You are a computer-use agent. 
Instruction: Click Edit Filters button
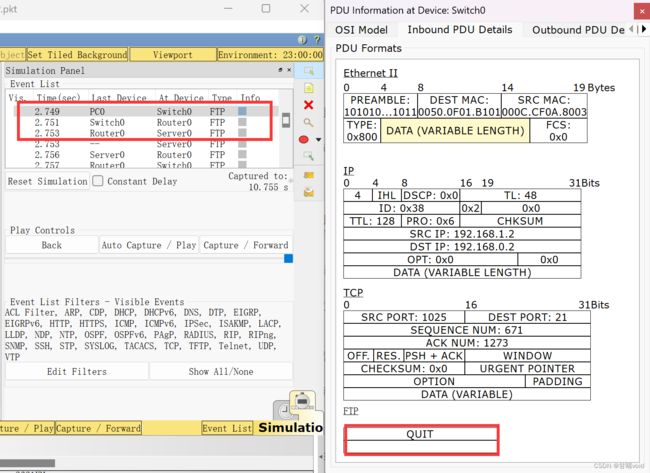tap(77, 371)
